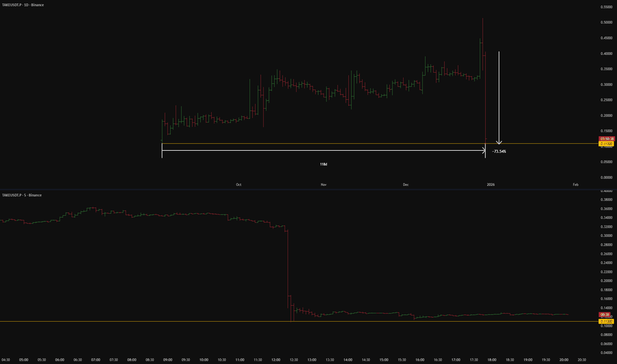617x364 pixels.
Task: Select the yellow 0.11000 price label in lower chart
Action: pyautogui.click(x=606, y=322)
